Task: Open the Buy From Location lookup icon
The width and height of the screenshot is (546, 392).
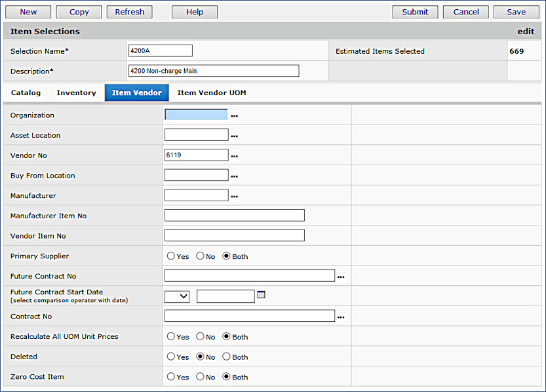Action: point(234,176)
